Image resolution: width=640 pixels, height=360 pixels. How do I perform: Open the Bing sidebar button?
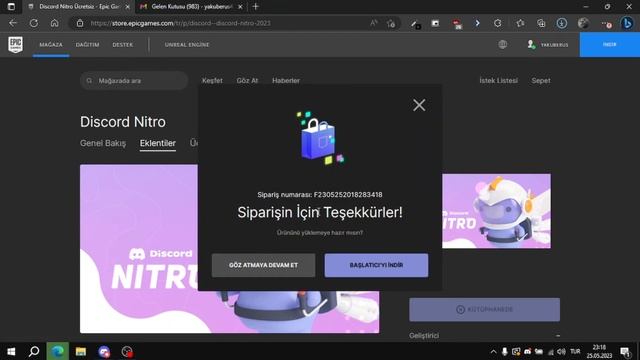(x=627, y=23)
